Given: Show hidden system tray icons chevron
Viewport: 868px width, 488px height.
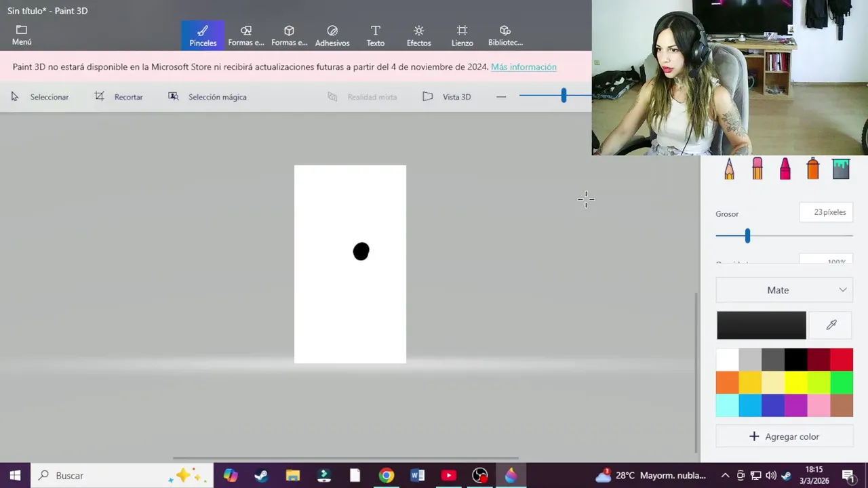Looking at the screenshot, I should (x=725, y=476).
